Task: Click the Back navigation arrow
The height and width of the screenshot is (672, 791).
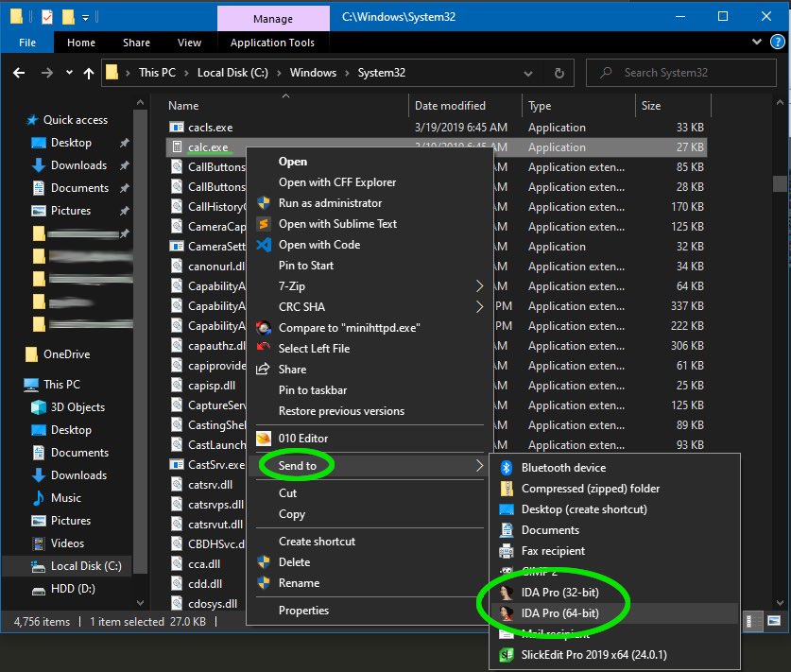Action: pyautogui.click(x=19, y=73)
